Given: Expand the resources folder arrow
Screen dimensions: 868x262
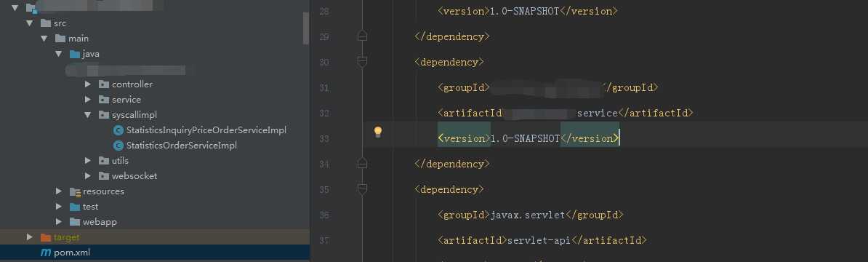Looking at the screenshot, I should pyautogui.click(x=59, y=191).
